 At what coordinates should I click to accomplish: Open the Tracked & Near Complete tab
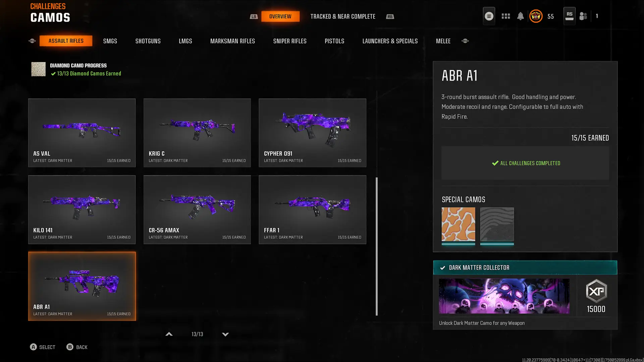(x=343, y=16)
